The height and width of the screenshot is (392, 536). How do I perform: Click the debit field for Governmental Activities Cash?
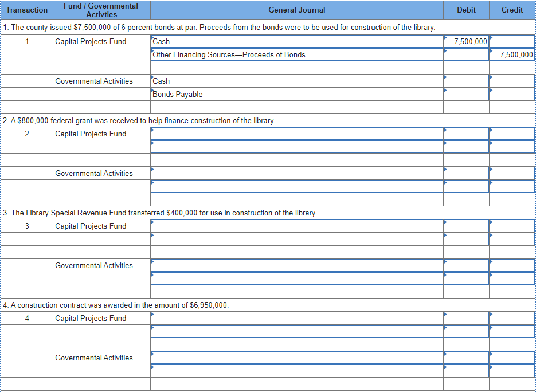(x=466, y=81)
